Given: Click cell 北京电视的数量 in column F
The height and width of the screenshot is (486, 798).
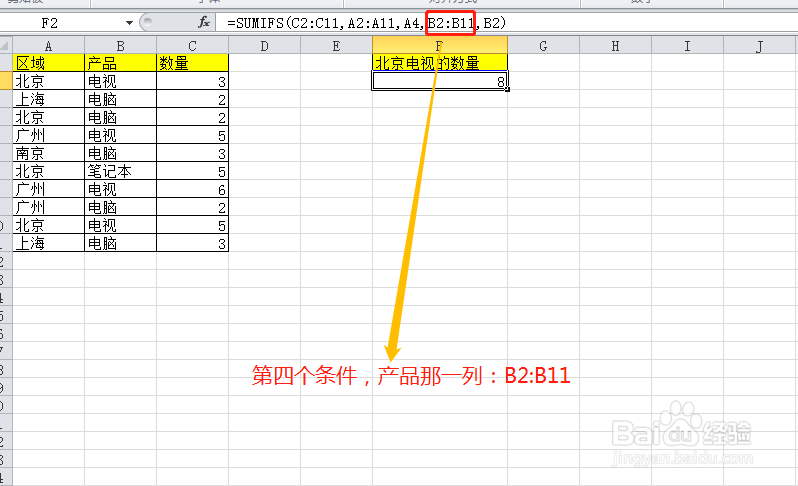Looking at the screenshot, I should click(x=440, y=63).
